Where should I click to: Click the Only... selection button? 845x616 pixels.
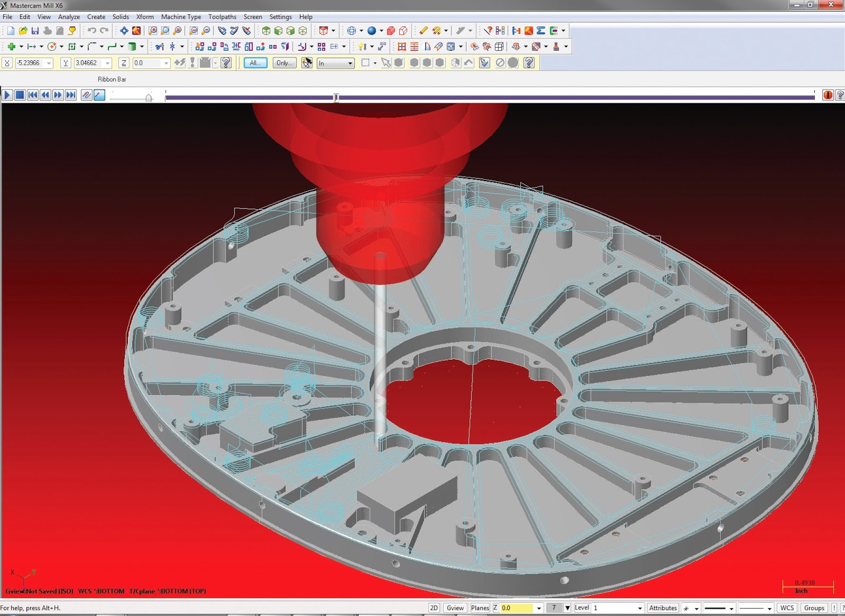coord(284,63)
